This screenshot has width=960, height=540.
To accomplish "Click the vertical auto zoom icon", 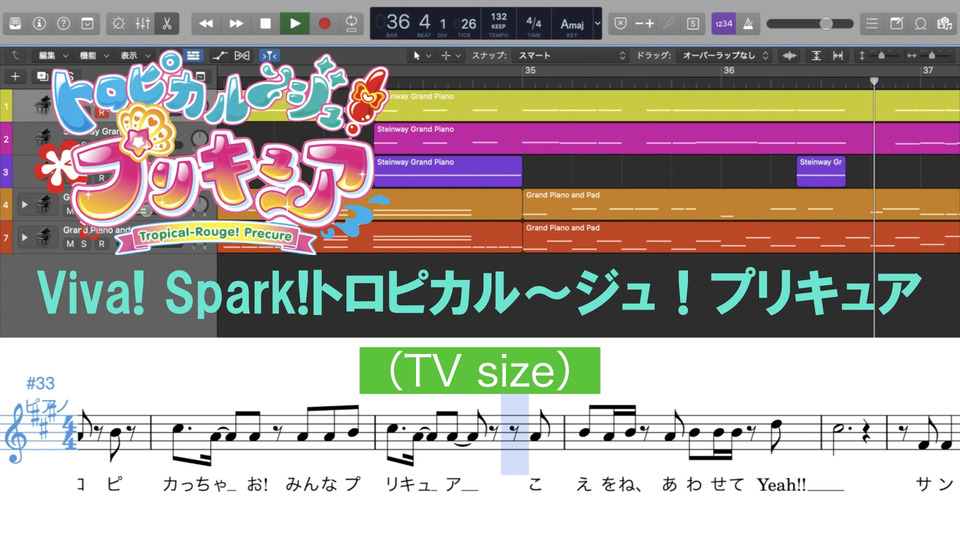I will (x=816, y=56).
